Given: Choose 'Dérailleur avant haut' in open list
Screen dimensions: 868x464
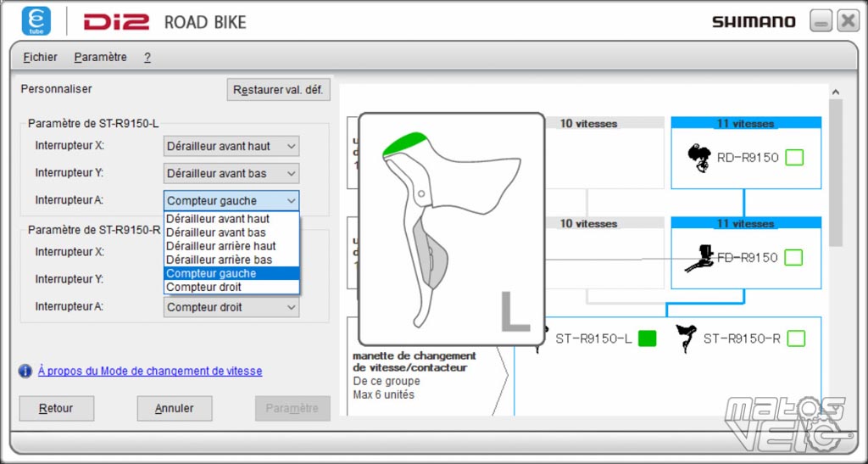Looking at the screenshot, I should coord(231,219).
